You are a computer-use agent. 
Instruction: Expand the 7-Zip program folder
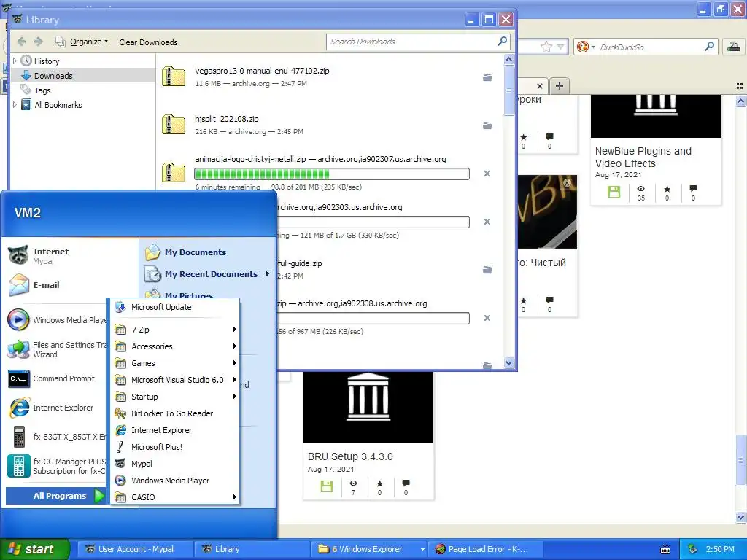175,330
